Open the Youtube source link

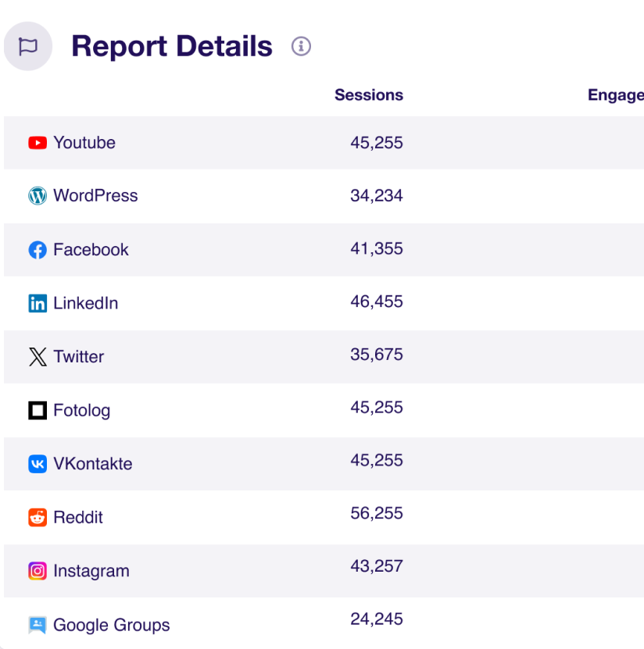(x=84, y=143)
